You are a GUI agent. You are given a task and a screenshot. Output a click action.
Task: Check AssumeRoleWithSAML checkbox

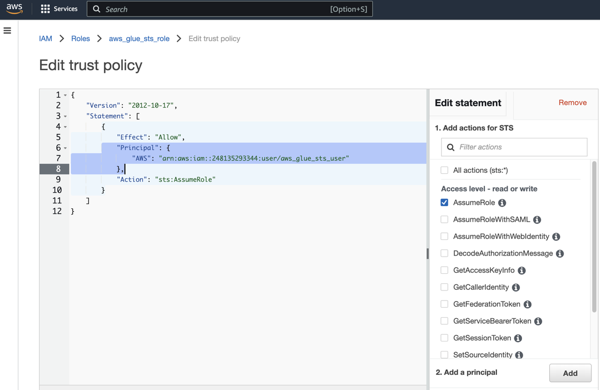tap(444, 219)
